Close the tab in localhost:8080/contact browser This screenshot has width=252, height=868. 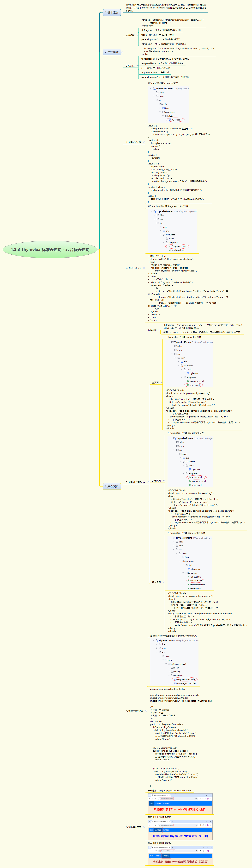(170, 847)
